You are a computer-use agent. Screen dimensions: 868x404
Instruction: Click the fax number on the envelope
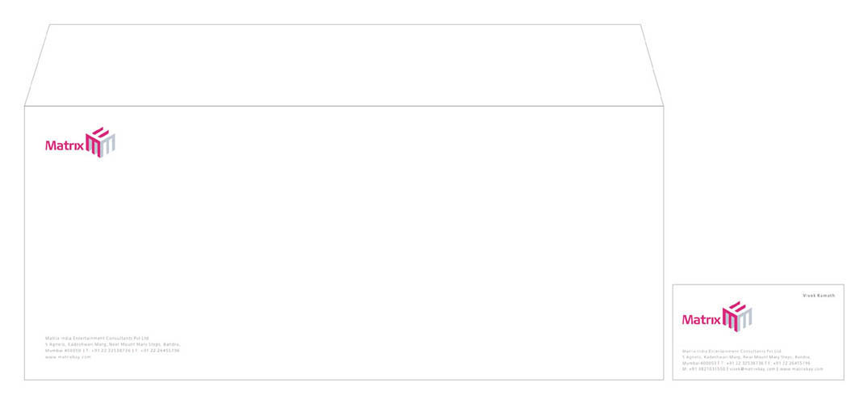(160, 350)
